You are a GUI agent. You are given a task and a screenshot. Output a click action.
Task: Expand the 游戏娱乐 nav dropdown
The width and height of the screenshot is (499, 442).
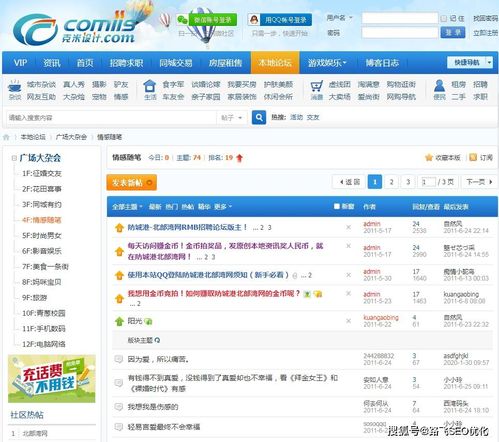coord(327,63)
